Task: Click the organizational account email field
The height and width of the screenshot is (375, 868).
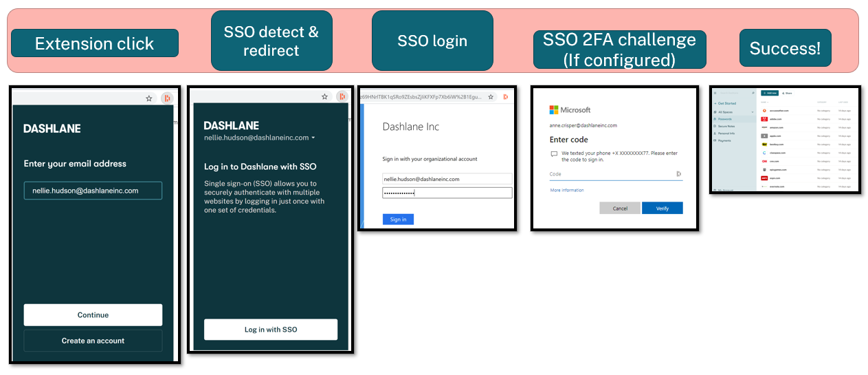Action: (447, 179)
